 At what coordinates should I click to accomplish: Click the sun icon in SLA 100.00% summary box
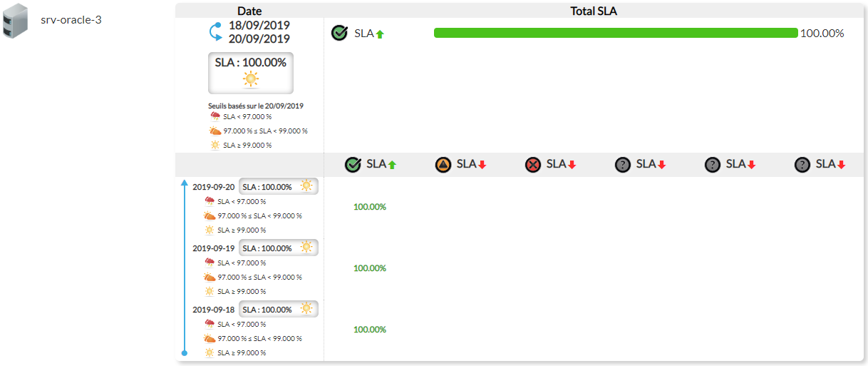point(251,79)
